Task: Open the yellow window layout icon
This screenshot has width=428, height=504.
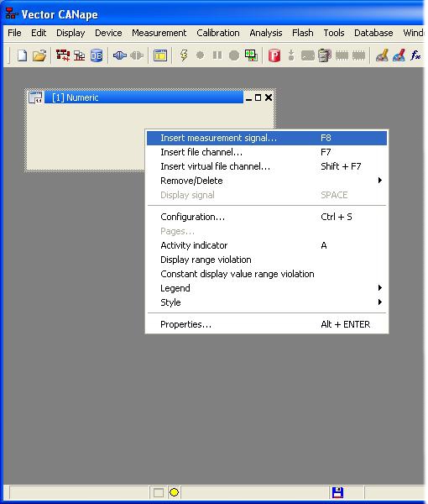Action: click(160, 55)
